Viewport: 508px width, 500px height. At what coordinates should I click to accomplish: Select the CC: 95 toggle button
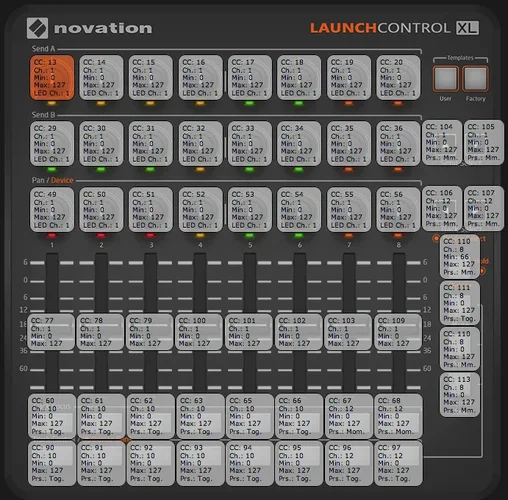[x=299, y=463]
